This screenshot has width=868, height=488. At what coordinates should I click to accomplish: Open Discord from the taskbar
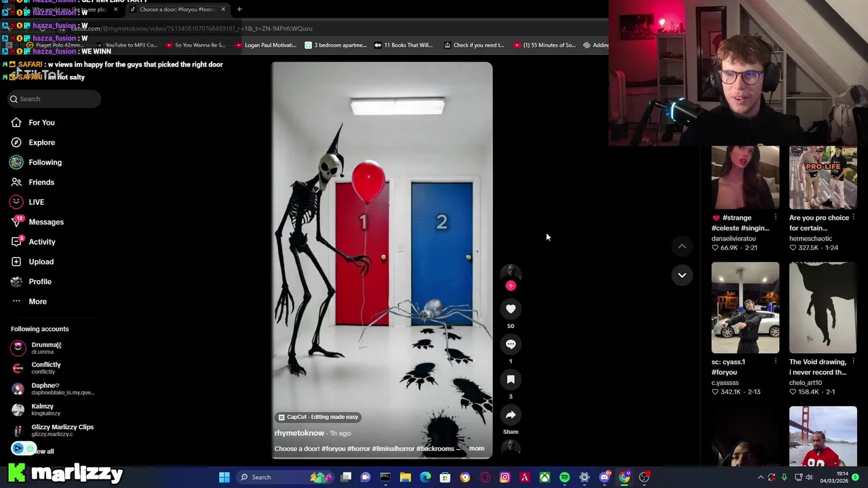[x=604, y=477]
